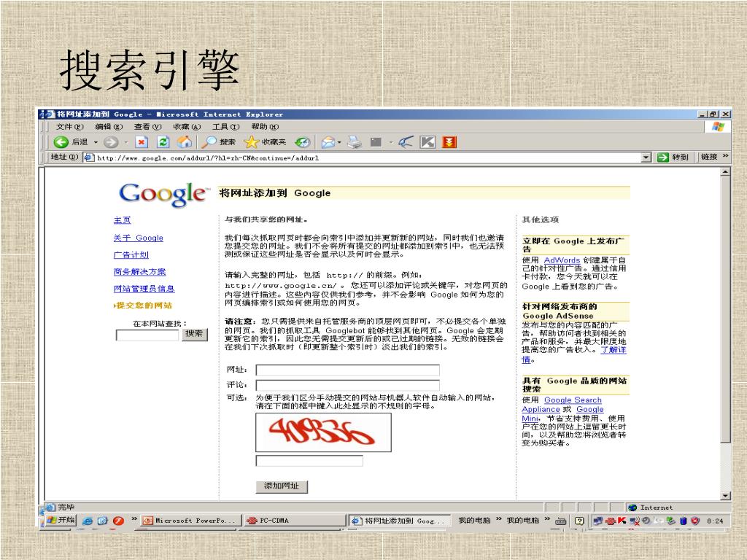Expand the Mail icon dropdown arrow

point(339,142)
